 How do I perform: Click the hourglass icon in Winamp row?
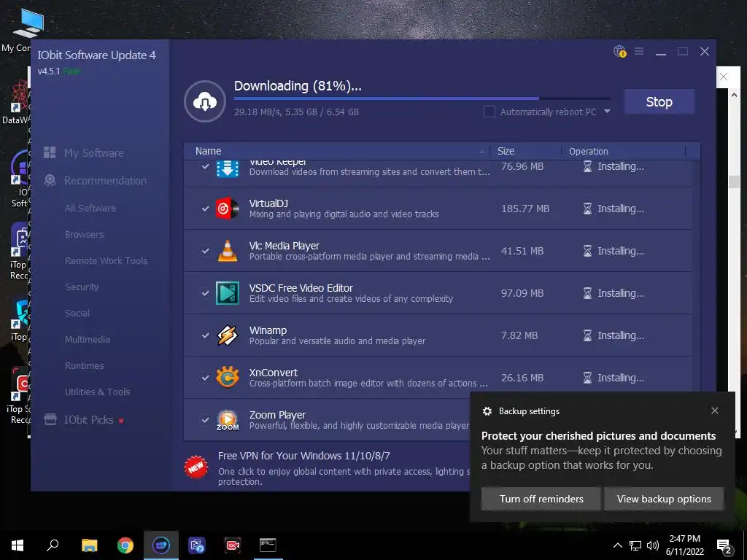click(x=587, y=335)
